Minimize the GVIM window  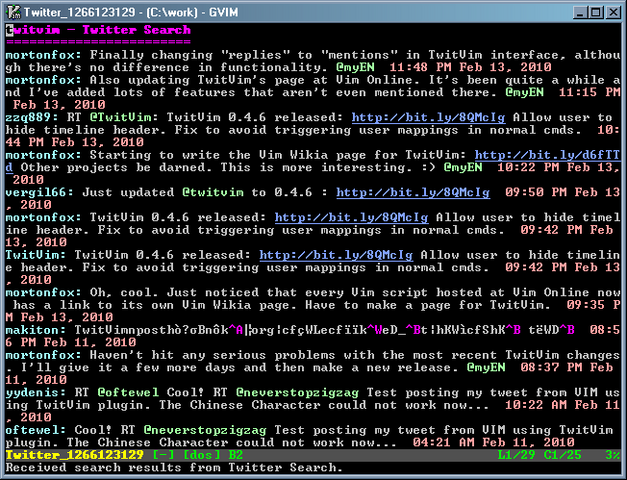pyautogui.click(x=580, y=12)
